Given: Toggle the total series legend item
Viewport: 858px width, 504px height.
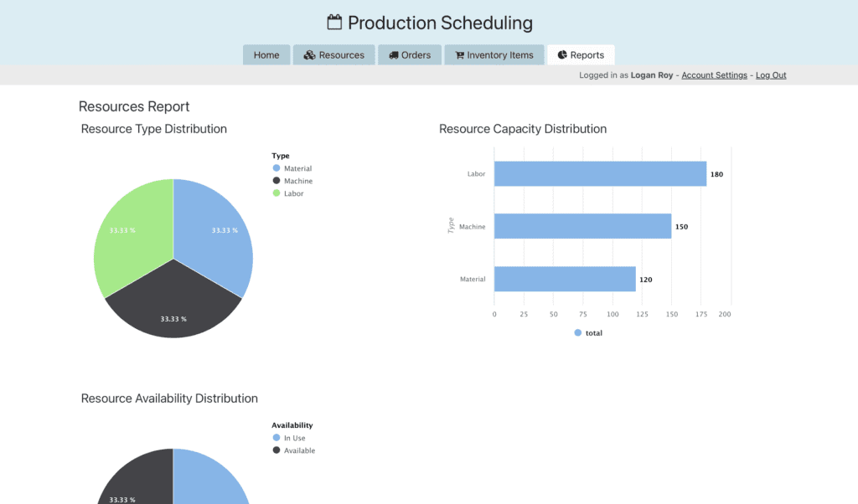Looking at the screenshot, I should [x=588, y=333].
